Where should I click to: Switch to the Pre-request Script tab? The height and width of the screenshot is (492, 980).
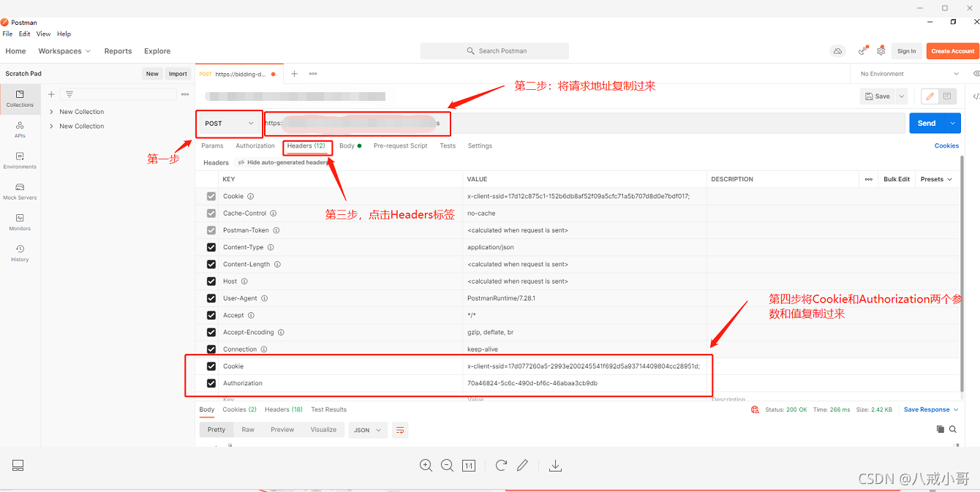[400, 146]
